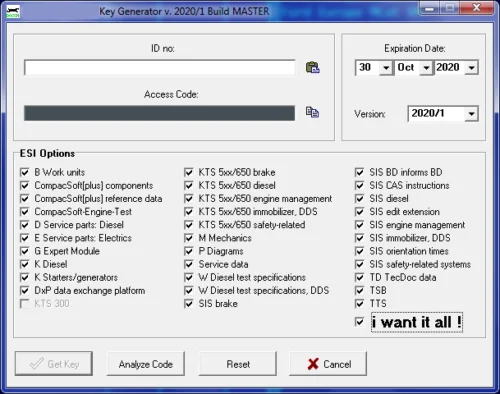Viewport: 500px width, 394px height.
Task: Toggle the first W Diesel test specifications checkbox without DDS
Action: pyautogui.click(x=189, y=277)
